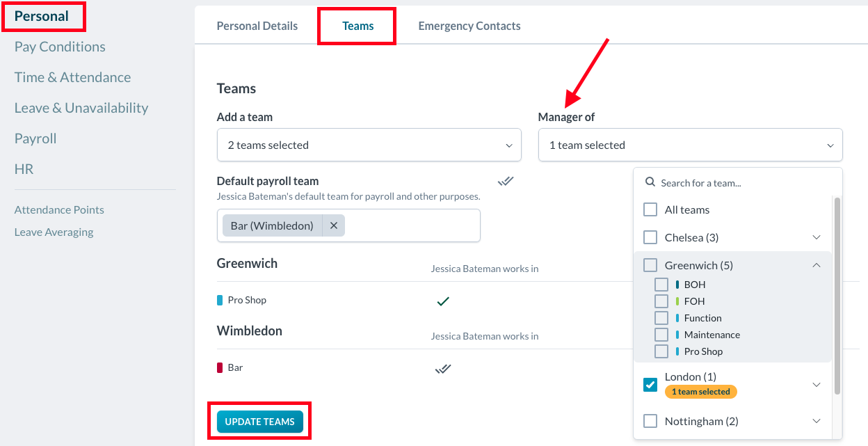The image size is (868, 446).
Task: Click the double-check icon for Bar team
Action: [x=442, y=369]
